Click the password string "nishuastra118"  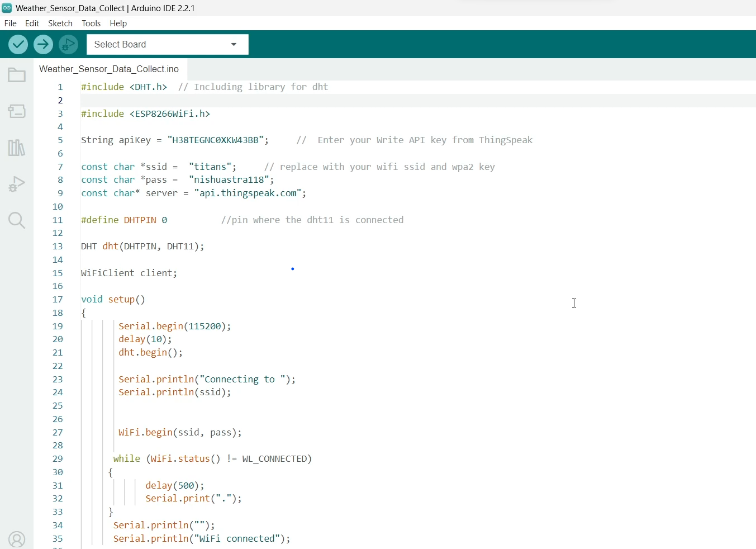tap(229, 180)
